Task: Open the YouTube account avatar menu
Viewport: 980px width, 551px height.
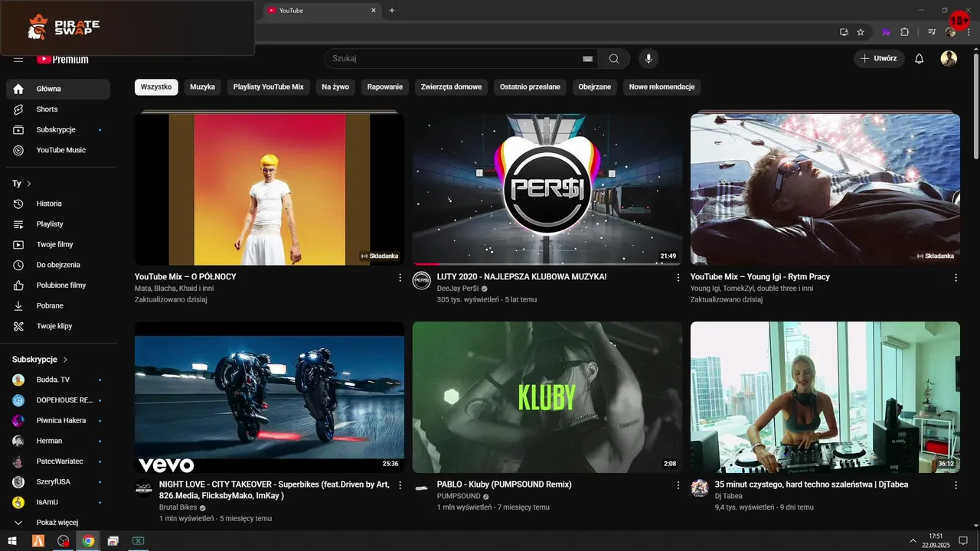Action: click(x=949, y=59)
